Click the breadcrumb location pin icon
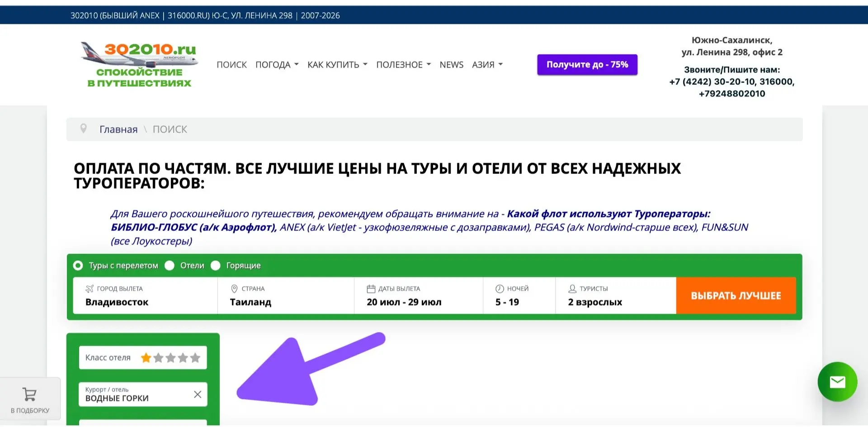868x427 pixels. click(x=83, y=128)
